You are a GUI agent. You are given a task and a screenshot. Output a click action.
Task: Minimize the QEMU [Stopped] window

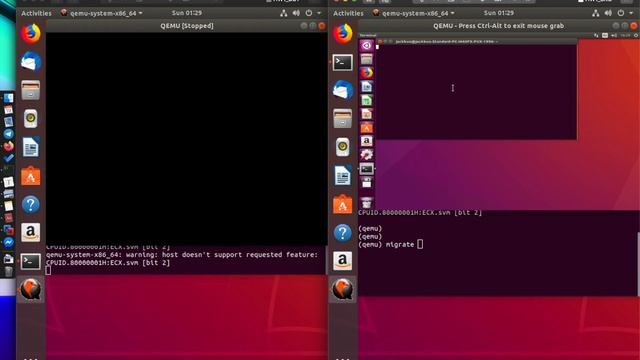(304, 26)
